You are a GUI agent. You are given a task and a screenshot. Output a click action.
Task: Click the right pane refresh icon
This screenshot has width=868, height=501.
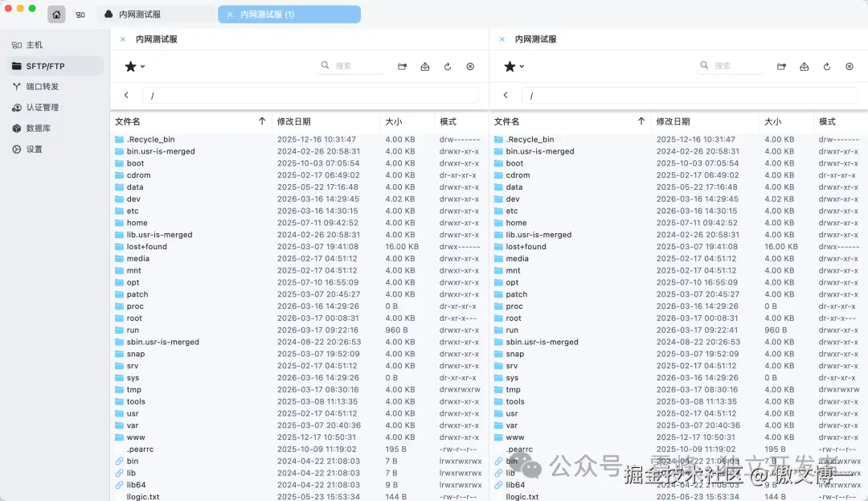[827, 67]
